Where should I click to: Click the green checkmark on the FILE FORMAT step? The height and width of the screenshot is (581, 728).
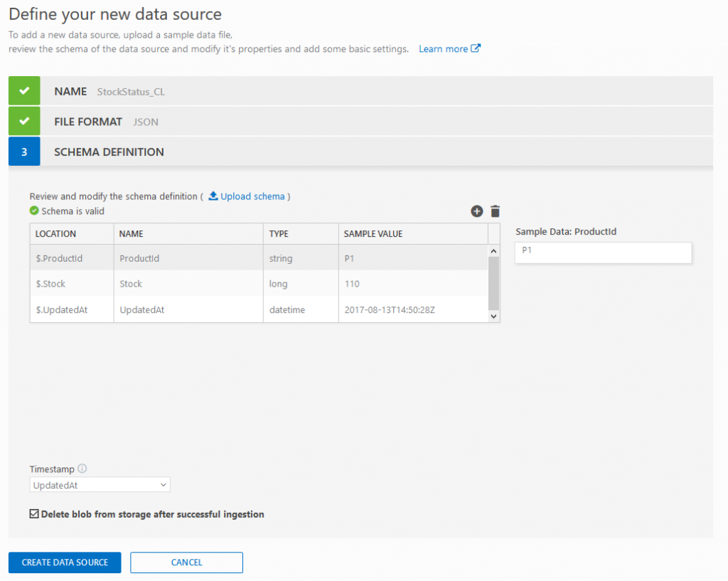point(23,121)
